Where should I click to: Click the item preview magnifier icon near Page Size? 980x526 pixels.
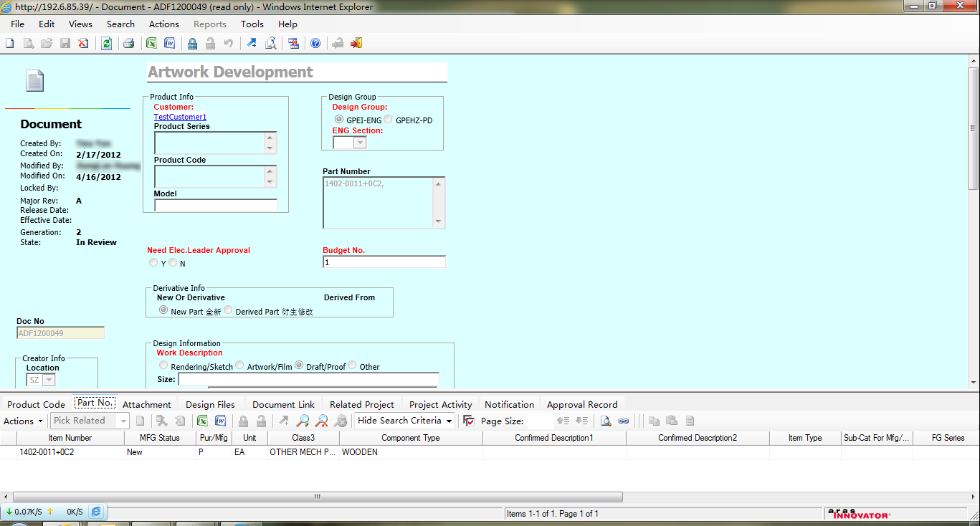point(605,421)
